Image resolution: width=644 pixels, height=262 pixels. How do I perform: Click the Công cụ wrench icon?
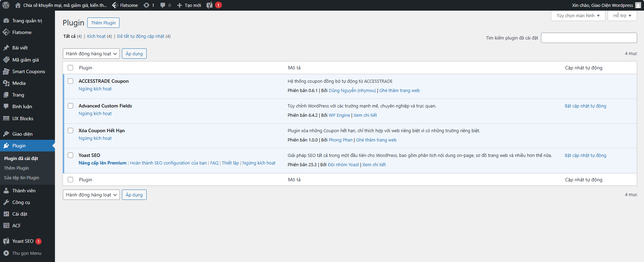pos(6,202)
